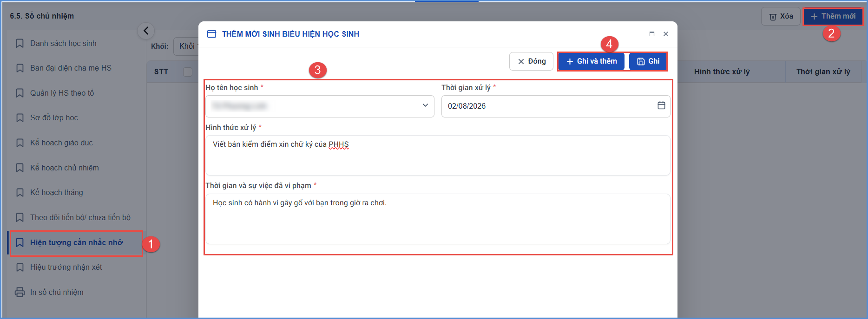868x319 pixels.
Task: Go to Kế hoạch giáo dục section
Action: [61, 143]
